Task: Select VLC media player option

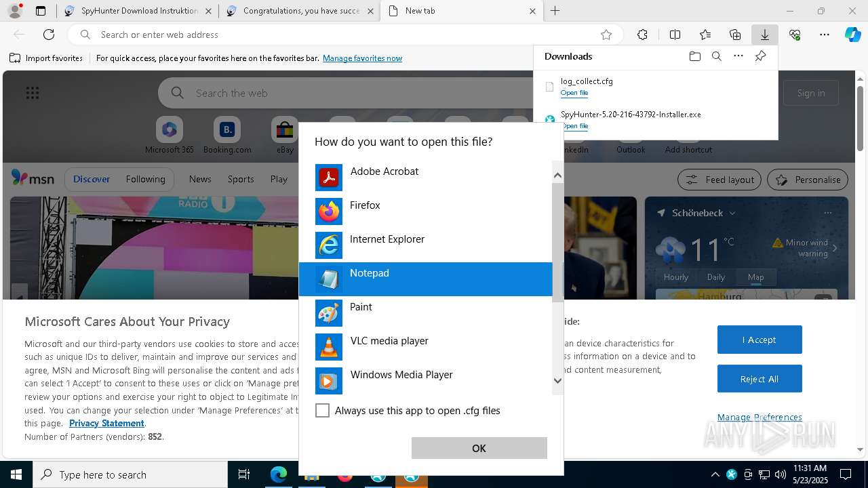Action: (x=425, y=347)
